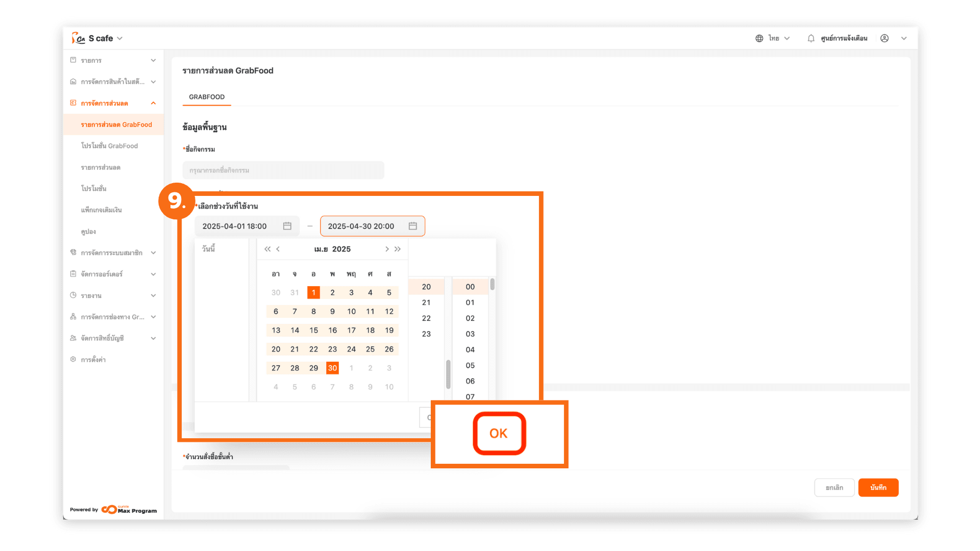This screenshot has height=551, width=980.
Task: Switch to the GRABFOOD tab
Action: point(207,97)
